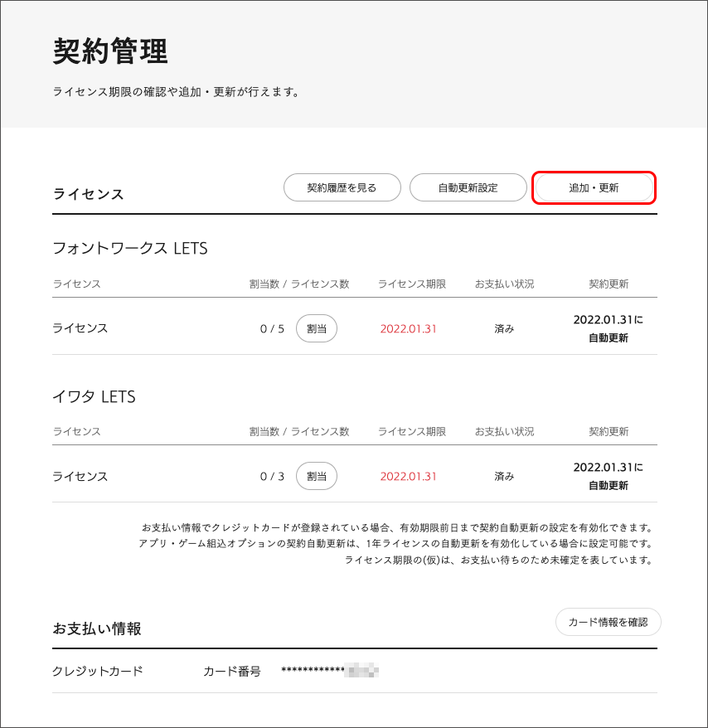Click the 0 / 5 license count
Image resolution: width=708 pixels, height=728 pixels.
(x=272, y=328)
